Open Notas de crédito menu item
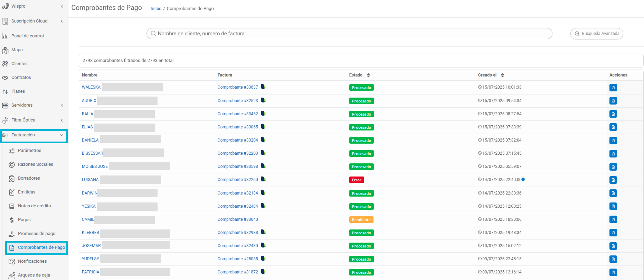Screen dimensions: 644x280 click(35, 206)
